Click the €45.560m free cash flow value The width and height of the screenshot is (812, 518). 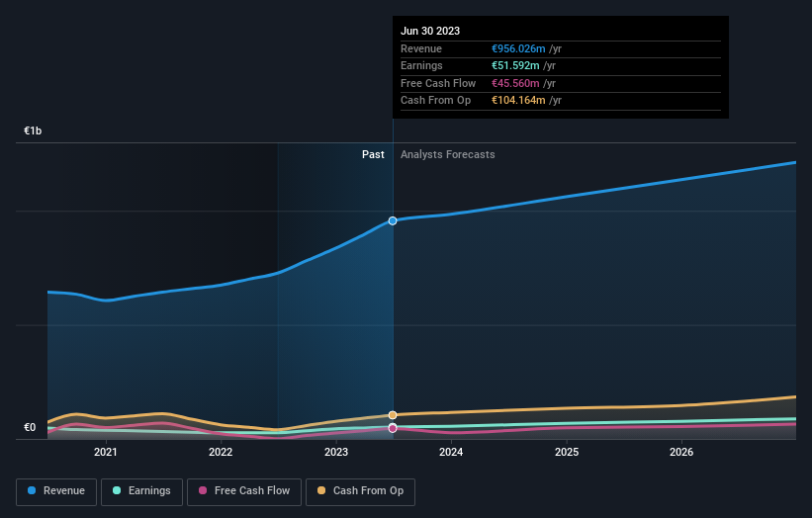[515, 83]
